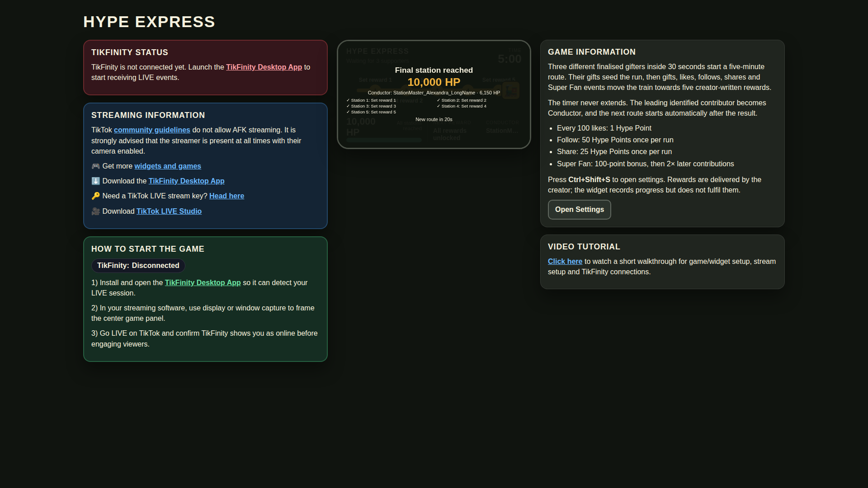
Task: Click the New route in 20s text
Action: (434, 119)
